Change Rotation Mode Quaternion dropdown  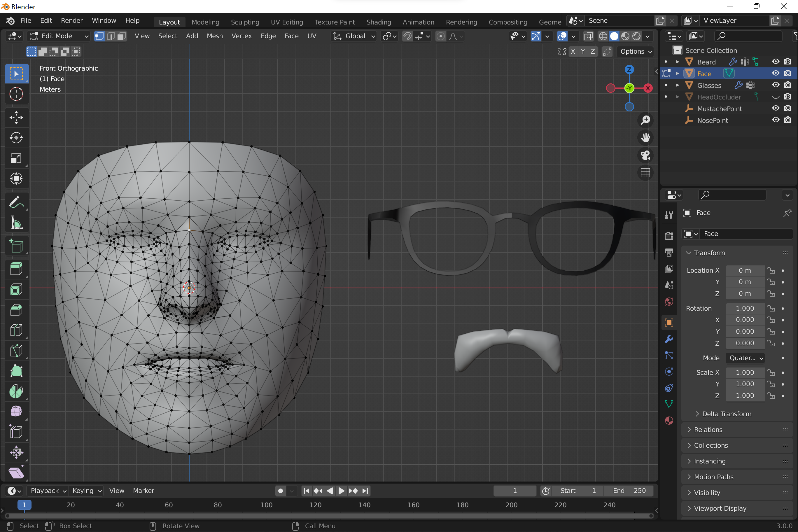click(x=745, y=358)
